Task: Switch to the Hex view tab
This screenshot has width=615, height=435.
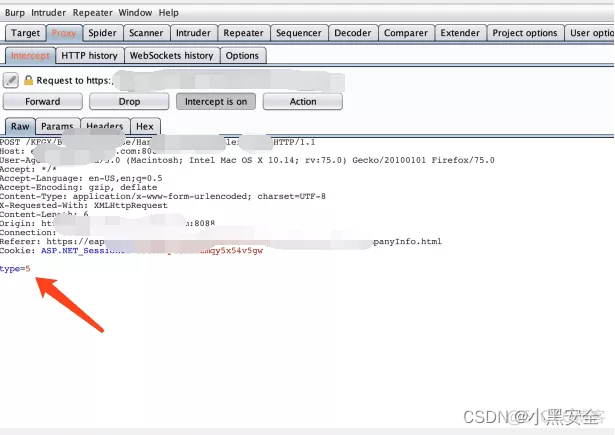Action: pos(145,126)
